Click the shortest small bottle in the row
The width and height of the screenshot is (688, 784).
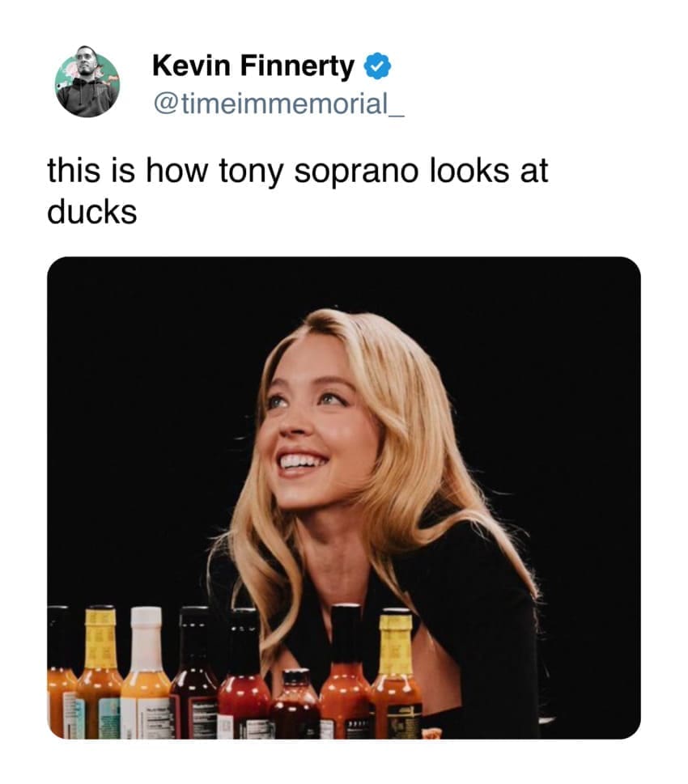[295, 702]
